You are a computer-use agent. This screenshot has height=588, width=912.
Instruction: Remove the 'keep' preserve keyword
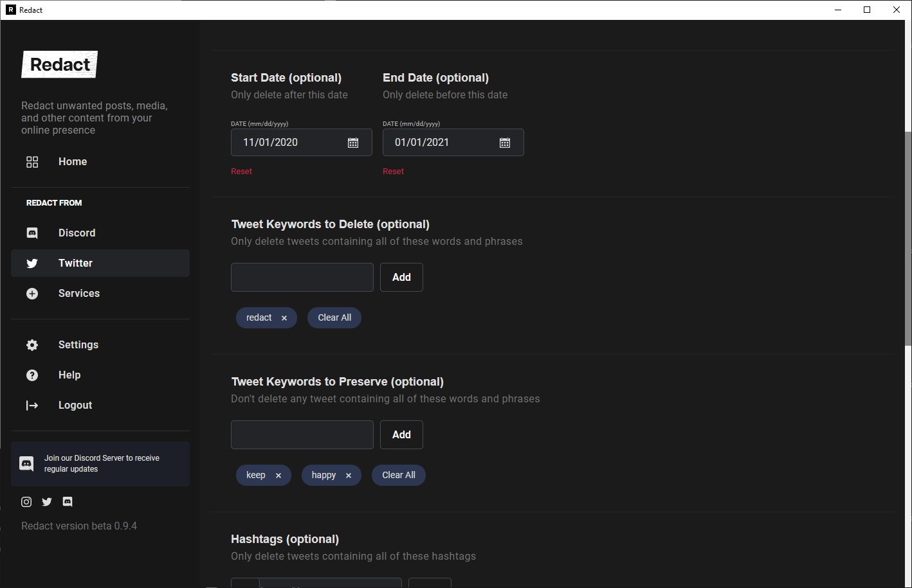278,475
